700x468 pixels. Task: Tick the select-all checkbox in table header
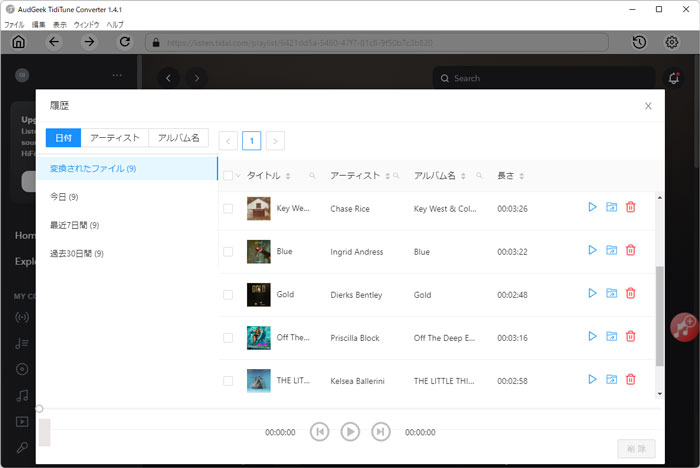(228, 176)
